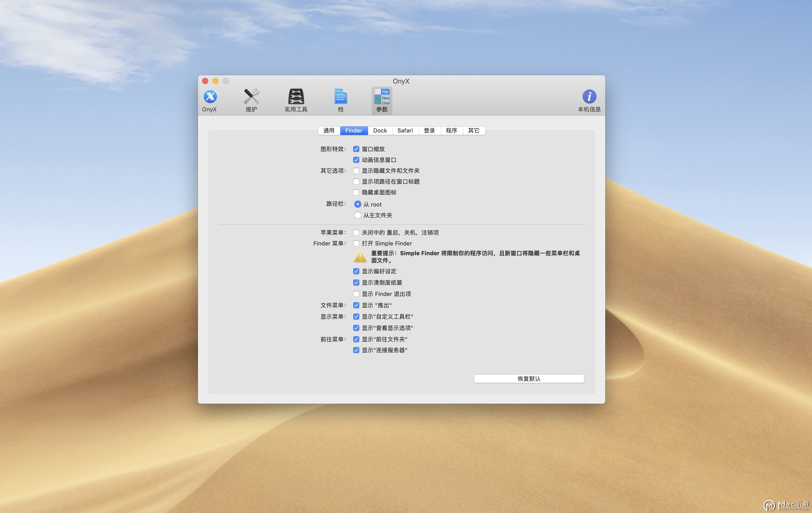Click the yellow minimize window button
Viewport: 812px width, 513px height.
216,81
